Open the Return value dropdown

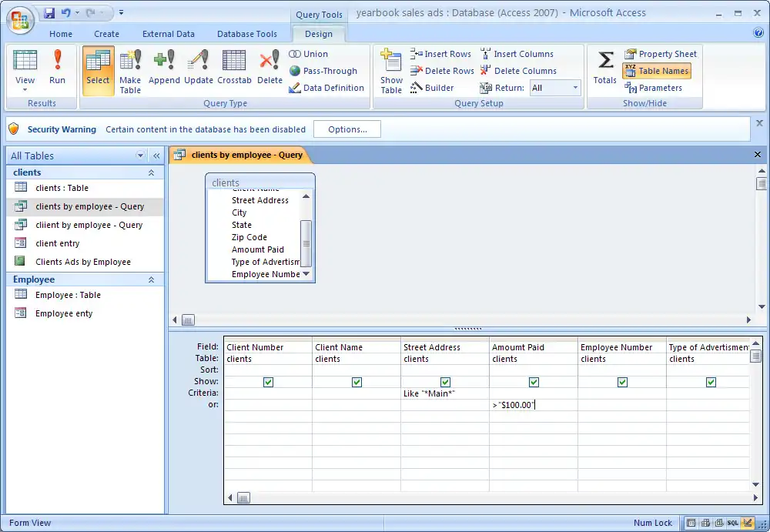(575, 88)
